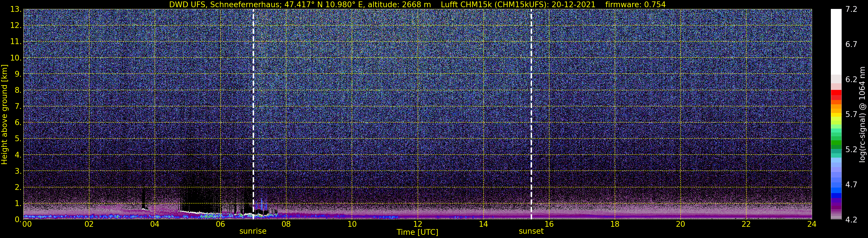Click the time axis tick label '14'

[x=483, y=224]
